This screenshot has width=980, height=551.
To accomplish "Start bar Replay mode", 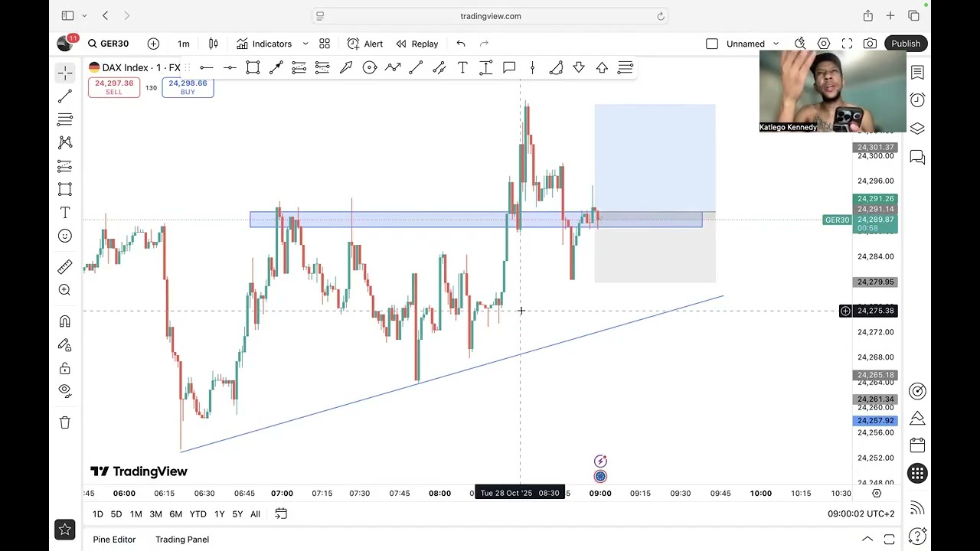I will [x=416, y=44].
